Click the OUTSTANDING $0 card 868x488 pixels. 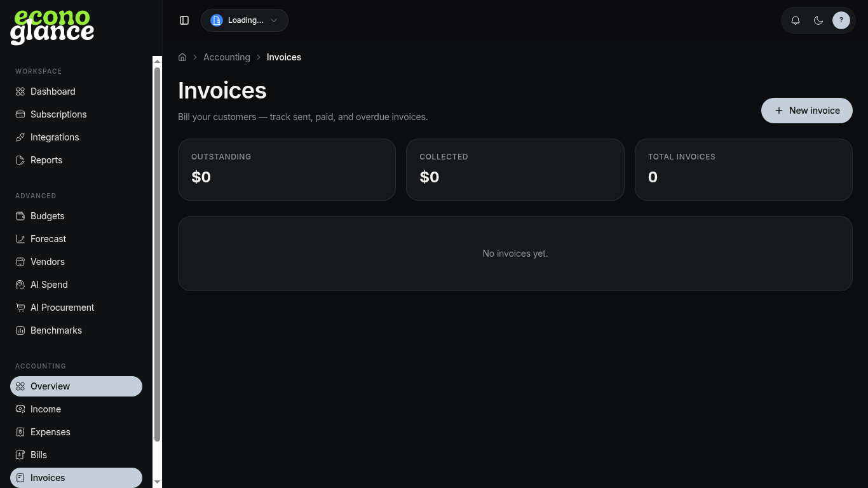pyautogui.click(x=287, y=170)
